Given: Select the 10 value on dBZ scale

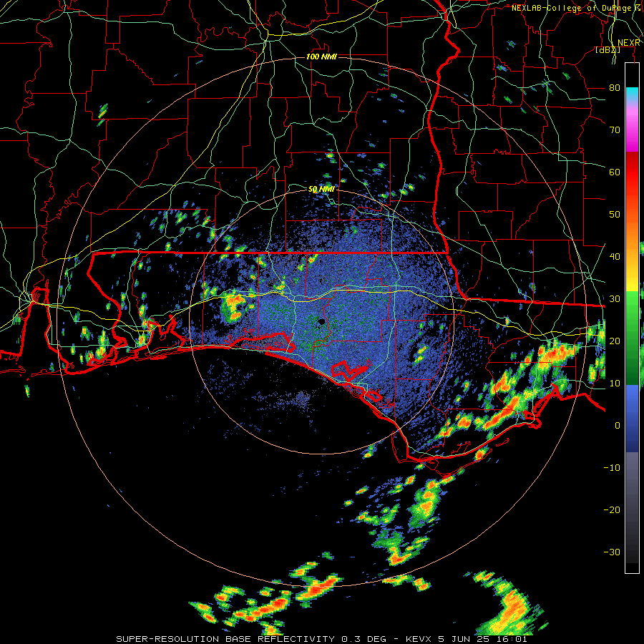Looking at the screenshot, I should 615,384.
